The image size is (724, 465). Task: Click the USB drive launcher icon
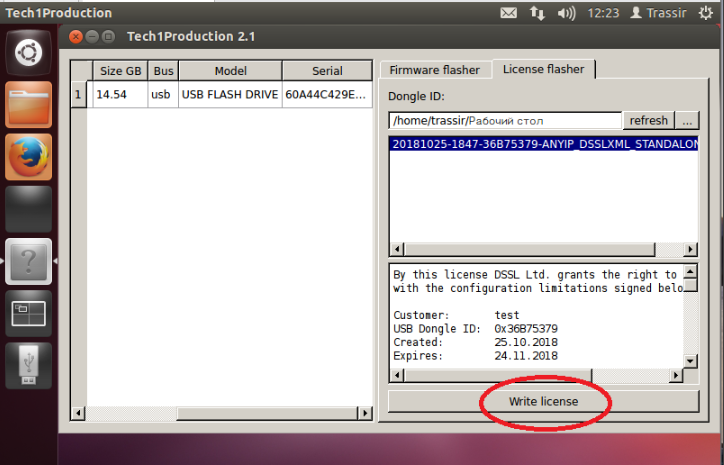pyautogui.click(x=28, y=366)
